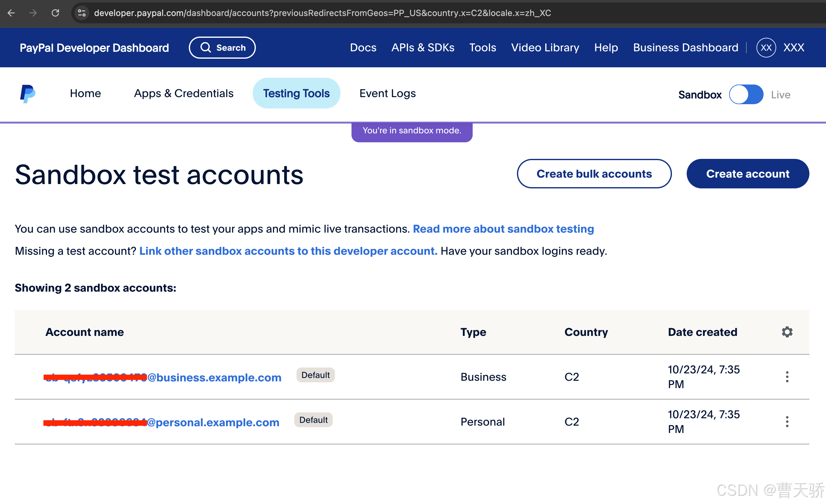Screen dimensions: 826x504
Task: Open the PayPal Developer Dashboard title link
Action: [x=94, y=48]
